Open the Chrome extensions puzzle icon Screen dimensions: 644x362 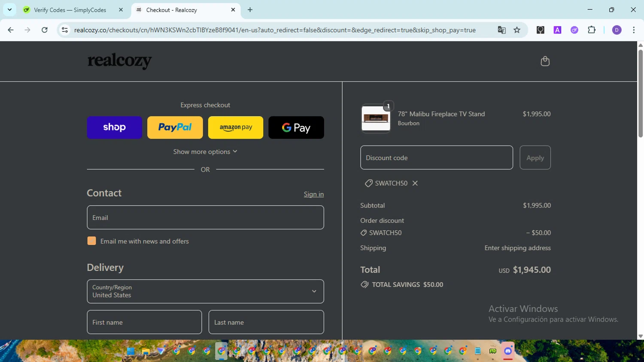point(592,30)
